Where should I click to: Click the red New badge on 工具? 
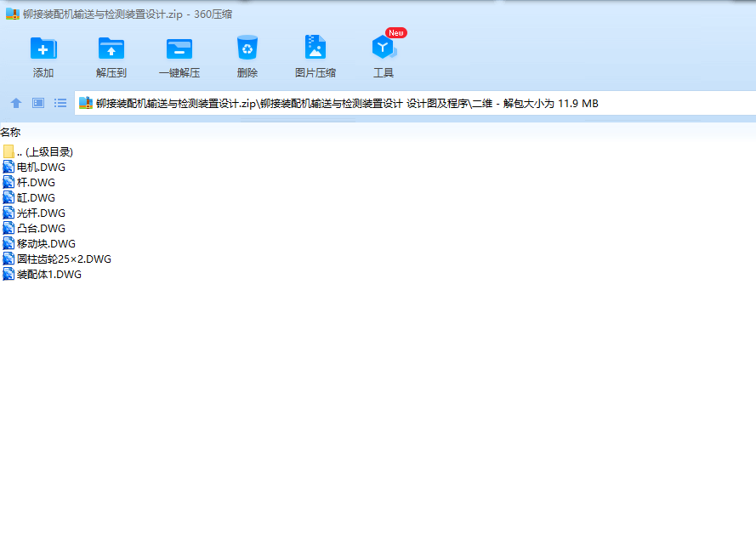(395, 33)
